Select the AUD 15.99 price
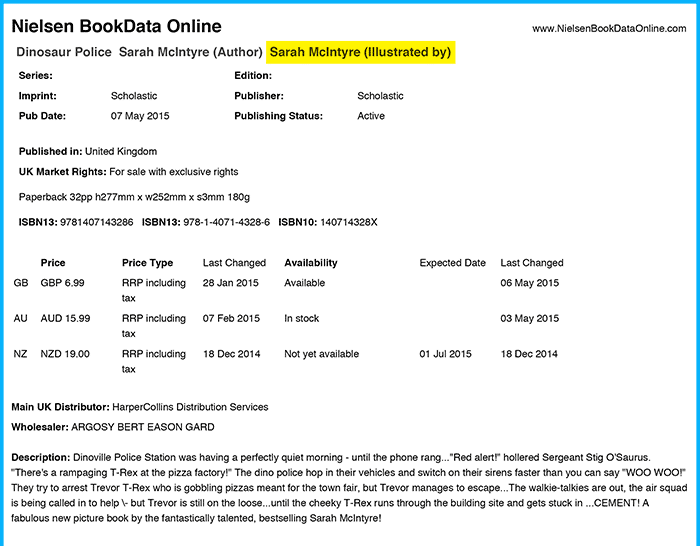The image size is (700, 546). pos(65,319)
